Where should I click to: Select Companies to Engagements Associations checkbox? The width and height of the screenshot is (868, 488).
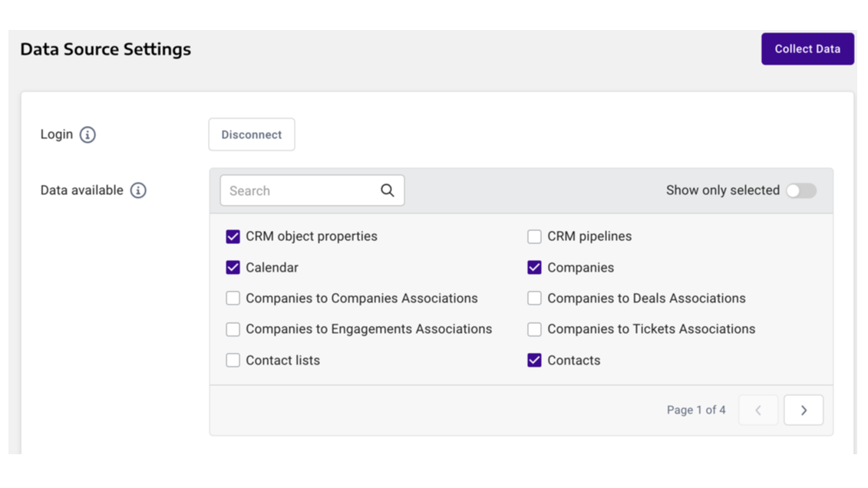pyautogui.click(x=233, y=329)
